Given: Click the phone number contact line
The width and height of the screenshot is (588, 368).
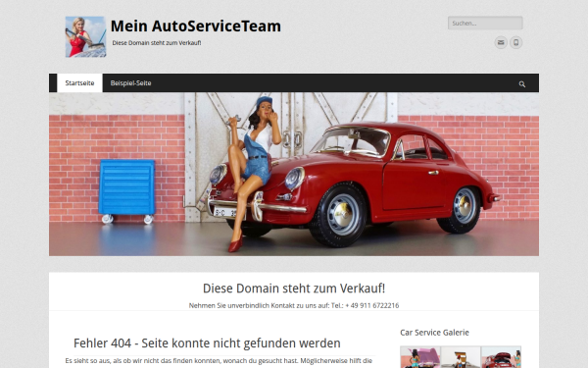Looking at the screenshot, I should coord(294,305).
